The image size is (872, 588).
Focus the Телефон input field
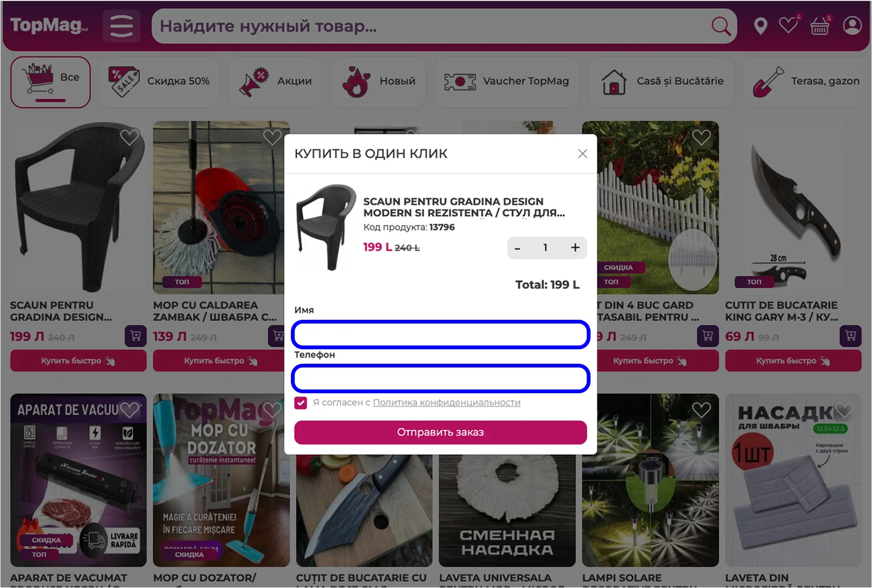(x=440, y=379)
